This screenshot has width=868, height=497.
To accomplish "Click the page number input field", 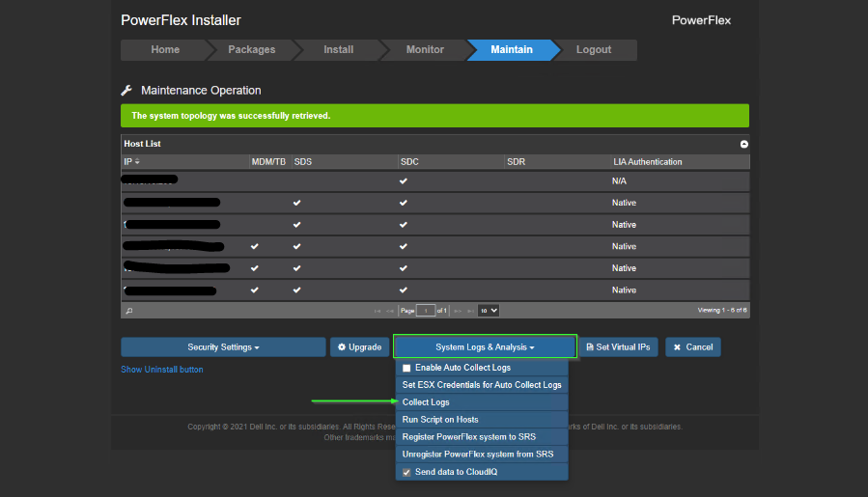I will coord(426,311).
